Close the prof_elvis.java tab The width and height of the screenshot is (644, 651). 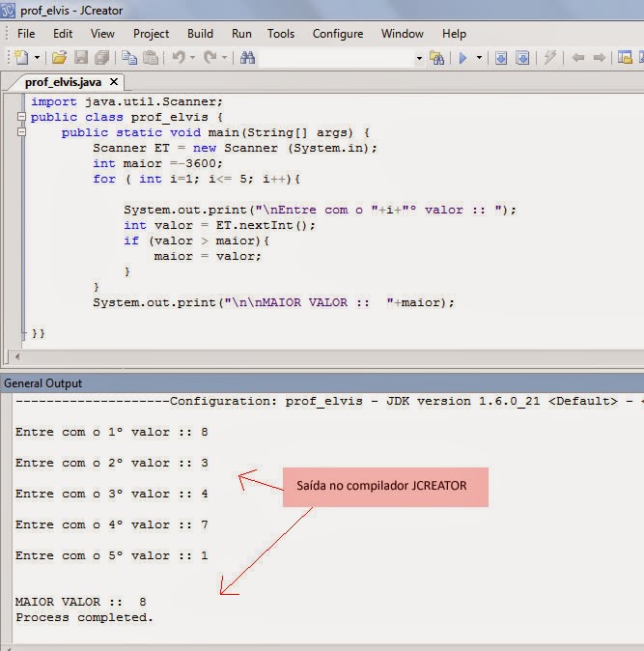coord(114,82)
